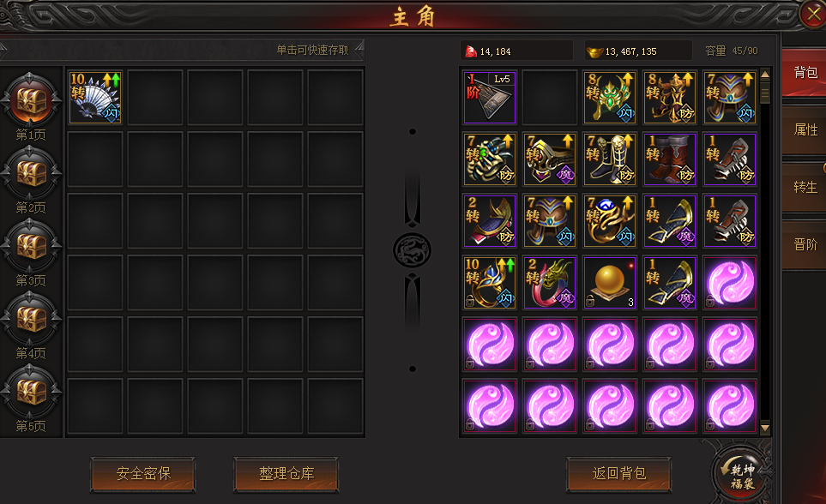Click the 整理仓库 button
Viewport: 826px width, 504px height.
pos(286,474)
